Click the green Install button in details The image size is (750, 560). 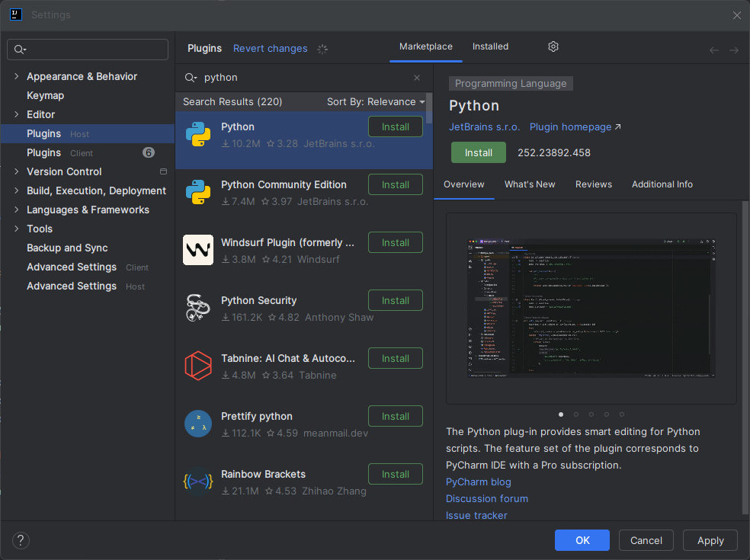(479, 152)
